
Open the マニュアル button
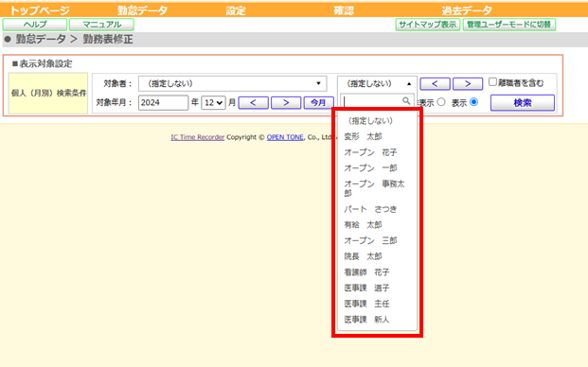(101, 25)
